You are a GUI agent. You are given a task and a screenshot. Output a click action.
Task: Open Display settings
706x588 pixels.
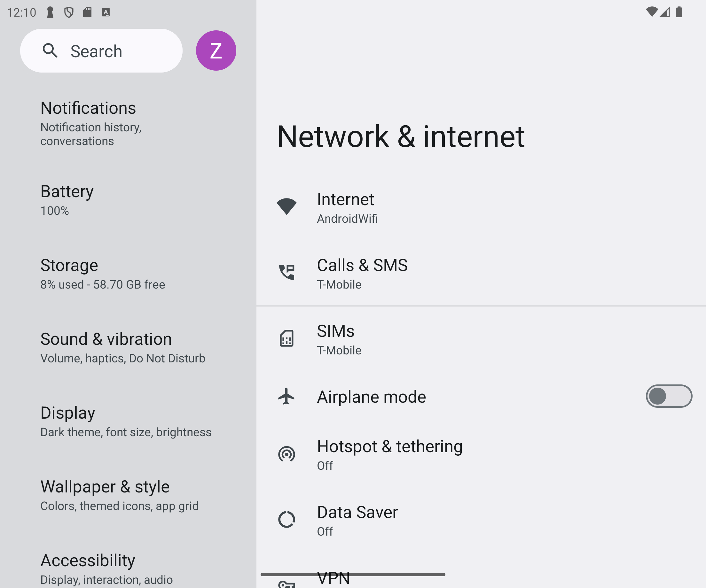128,421
